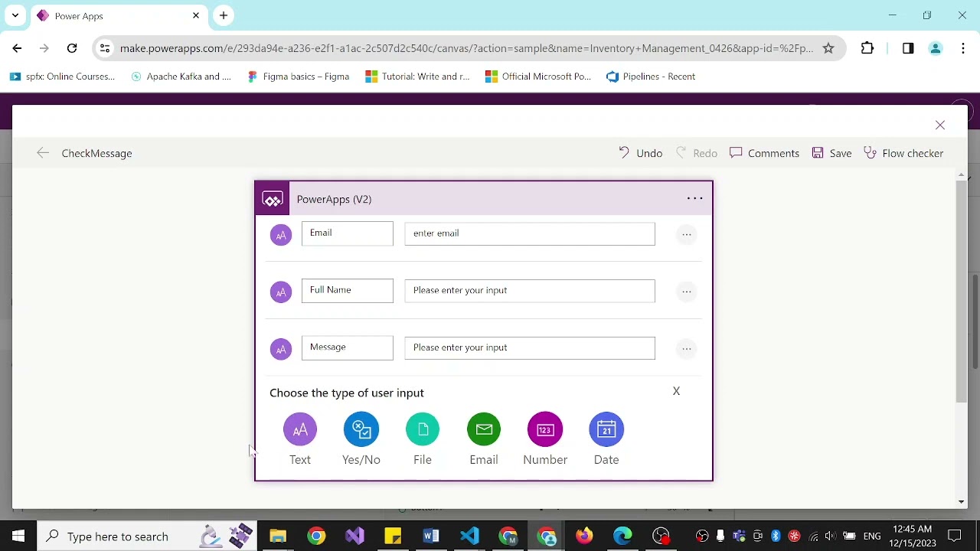Open Firefox from taskbar
This screenshot has width=980, height=551.
(x=584, y=536)
